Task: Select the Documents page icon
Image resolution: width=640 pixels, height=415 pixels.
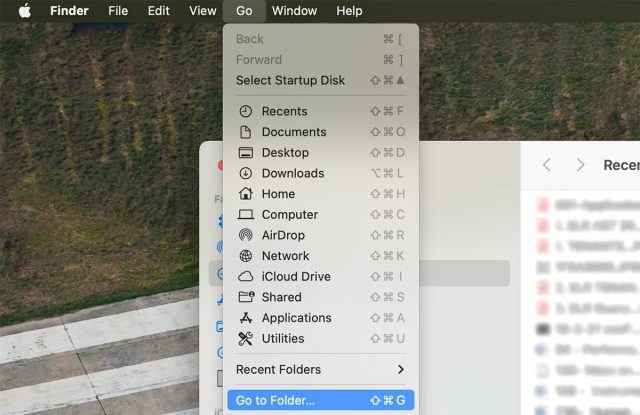Action: 245,132
